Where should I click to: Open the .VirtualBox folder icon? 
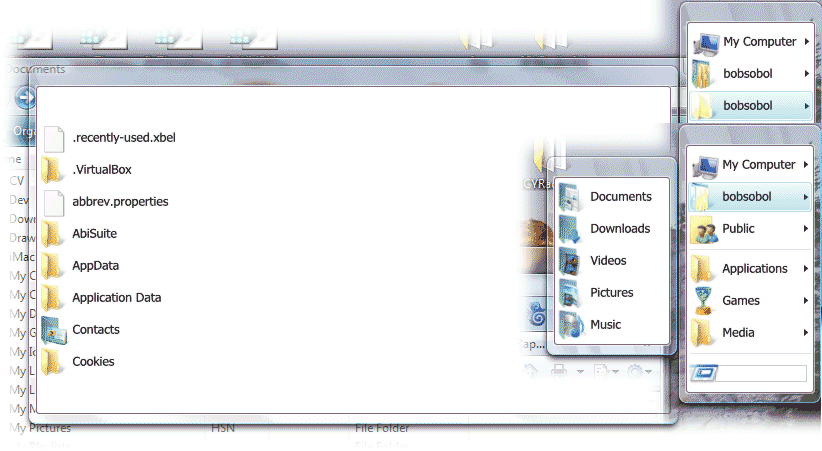[52, 169]
